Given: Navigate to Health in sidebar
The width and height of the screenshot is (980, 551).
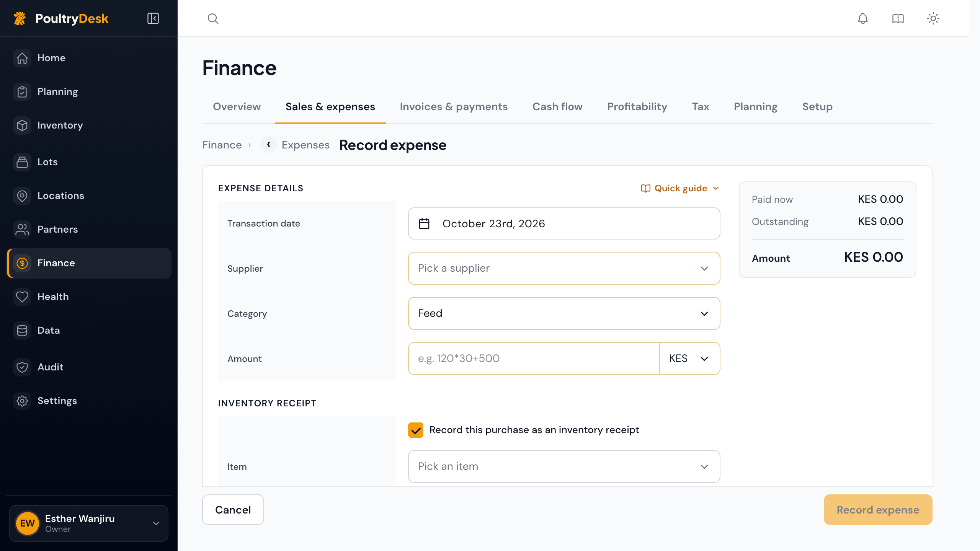Looking at the screenshot, I should [x=89, y=297].
